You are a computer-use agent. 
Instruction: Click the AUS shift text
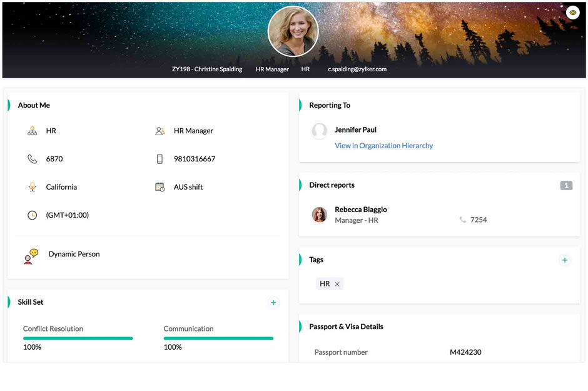(188, 187)
